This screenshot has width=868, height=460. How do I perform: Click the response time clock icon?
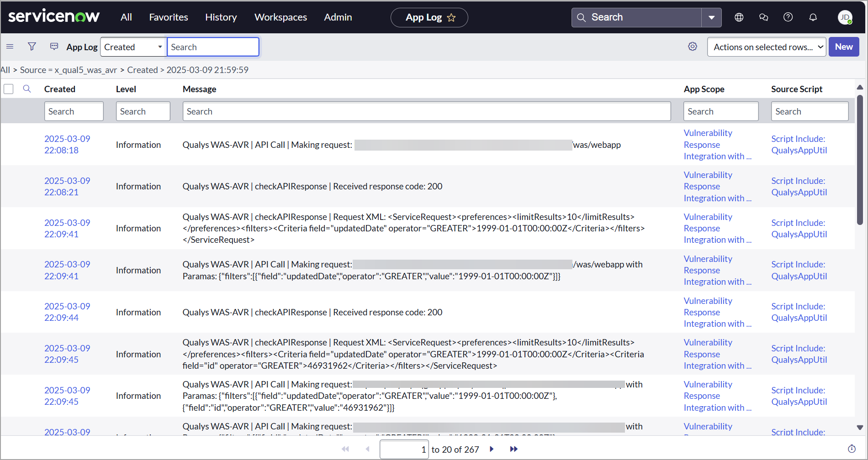[x=852, y=449]
